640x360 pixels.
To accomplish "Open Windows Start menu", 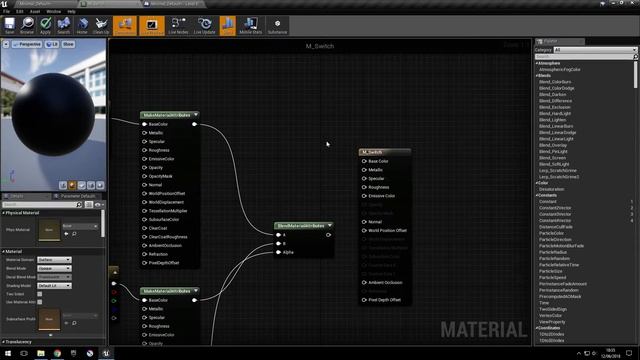I will [x=8, y=353].
